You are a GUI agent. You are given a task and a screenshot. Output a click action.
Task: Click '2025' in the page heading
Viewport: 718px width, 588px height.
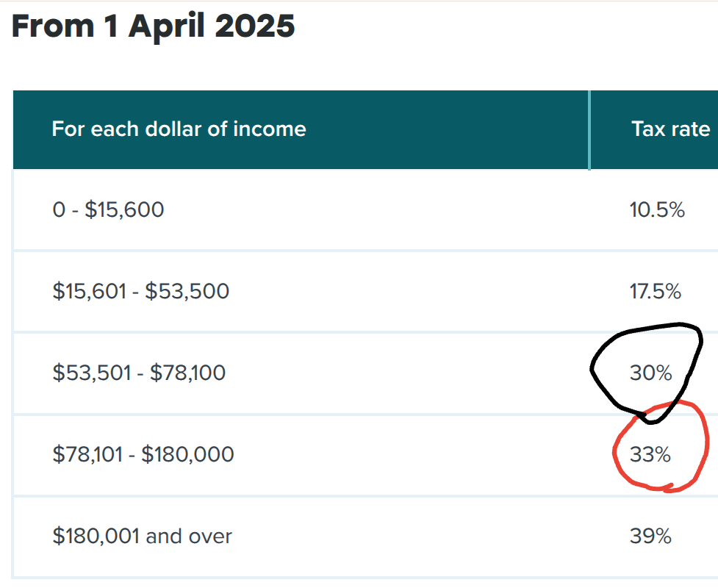254,26
